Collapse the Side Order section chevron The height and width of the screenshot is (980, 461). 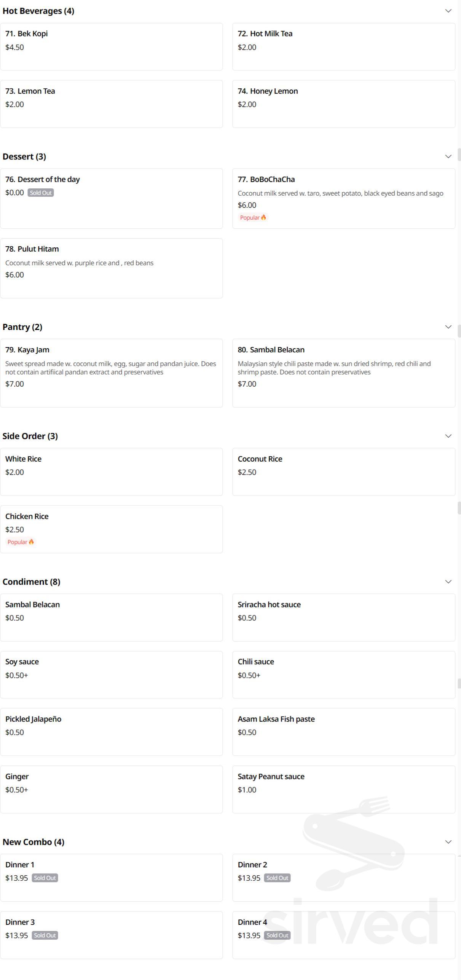click(x=448, y=436)
